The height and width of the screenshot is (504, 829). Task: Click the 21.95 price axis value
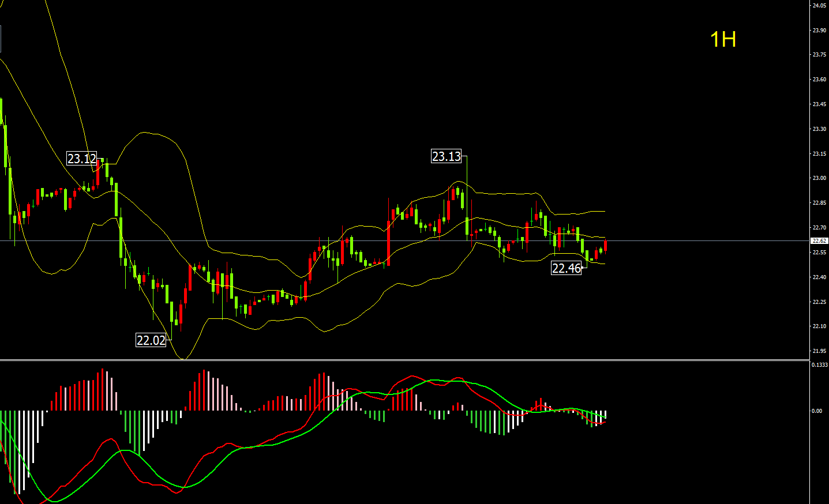819,351
